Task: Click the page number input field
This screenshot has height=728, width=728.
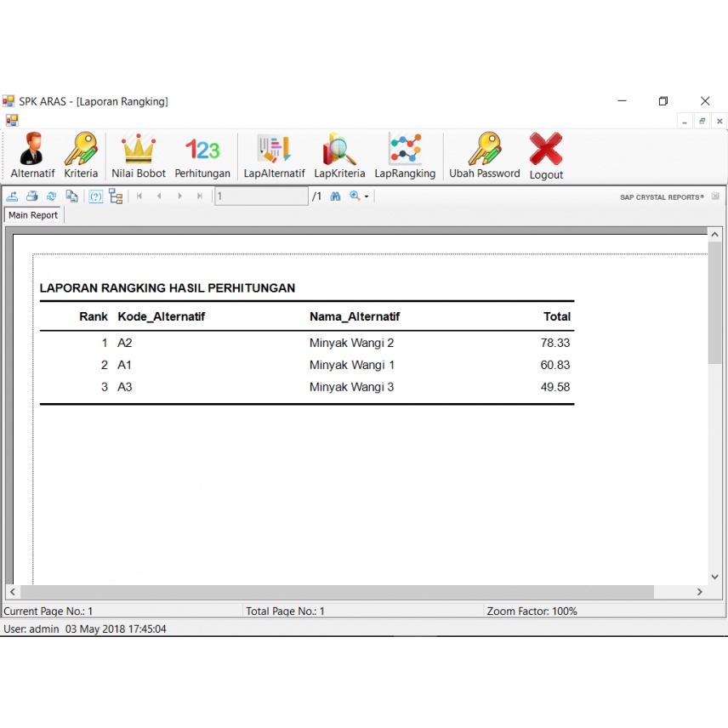Action: tap(260, 196)
